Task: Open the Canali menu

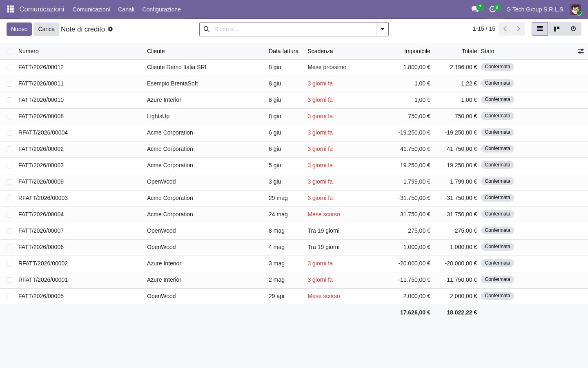Action: click(x=126, y=9)
